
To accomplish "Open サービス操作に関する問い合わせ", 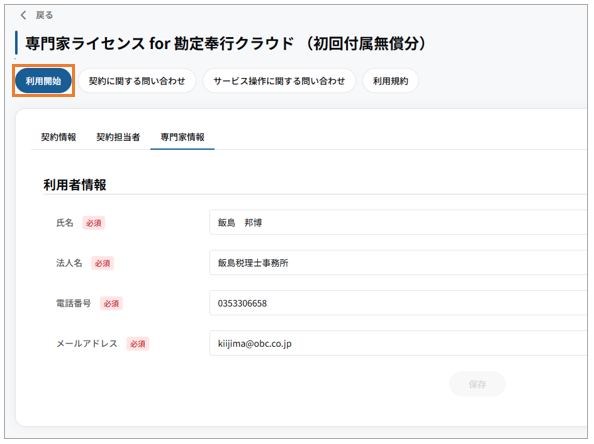I will (x=279, y=81).
